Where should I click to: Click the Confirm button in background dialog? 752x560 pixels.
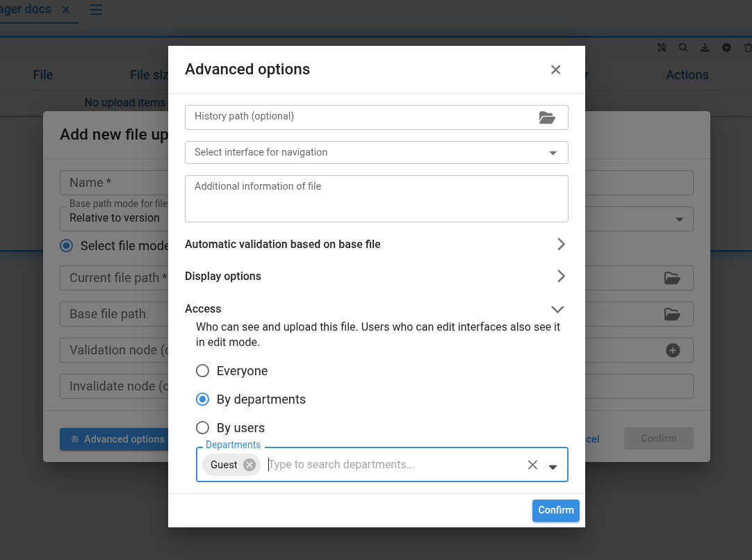pyautogui.click(x=658, y=438)
